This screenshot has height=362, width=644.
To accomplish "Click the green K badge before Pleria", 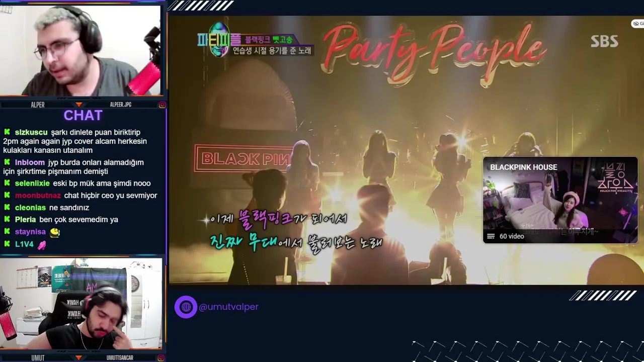I will click(x=7, y=220).
